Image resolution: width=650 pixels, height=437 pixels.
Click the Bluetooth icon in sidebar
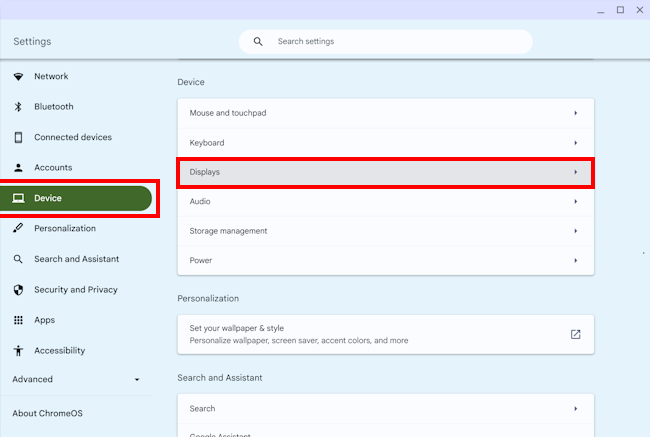coord(18,107)
